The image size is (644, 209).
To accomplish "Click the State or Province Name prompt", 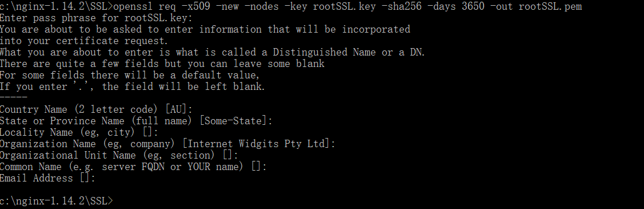I will tap(136, 121).
